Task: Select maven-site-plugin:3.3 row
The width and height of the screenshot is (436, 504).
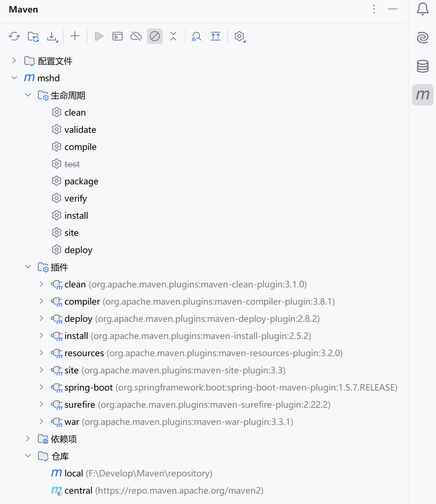Action: click(x=168, y=370)
